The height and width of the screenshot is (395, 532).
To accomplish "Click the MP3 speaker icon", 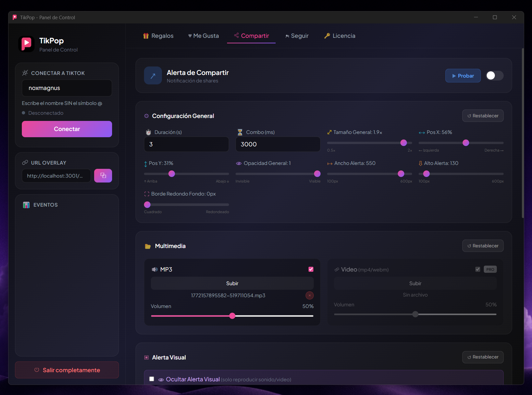I will 154,270.
